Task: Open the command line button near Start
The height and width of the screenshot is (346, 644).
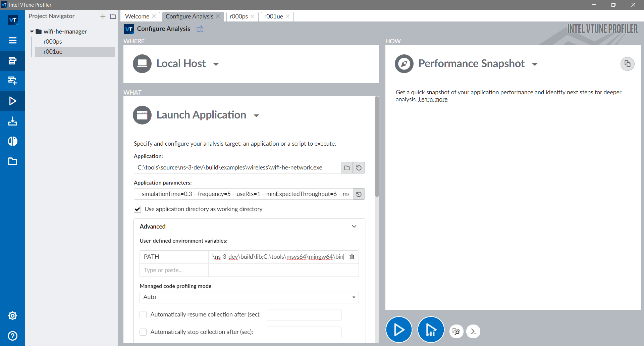Action: tap(473, 331)
